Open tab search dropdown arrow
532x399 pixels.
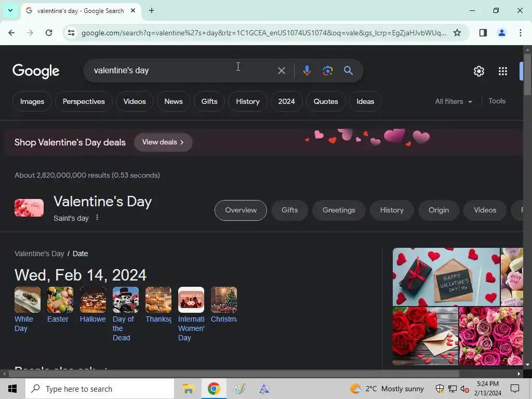(x=10, y=10)
